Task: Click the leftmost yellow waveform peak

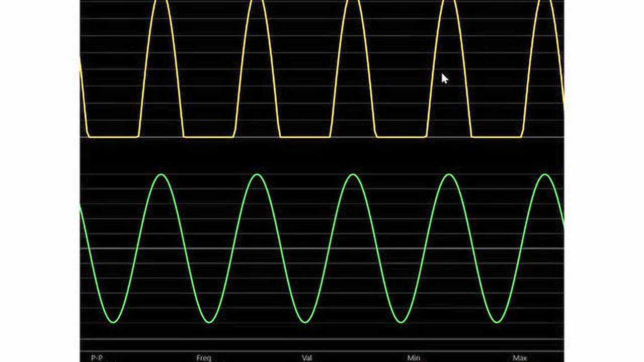Action: pos(162,2)
